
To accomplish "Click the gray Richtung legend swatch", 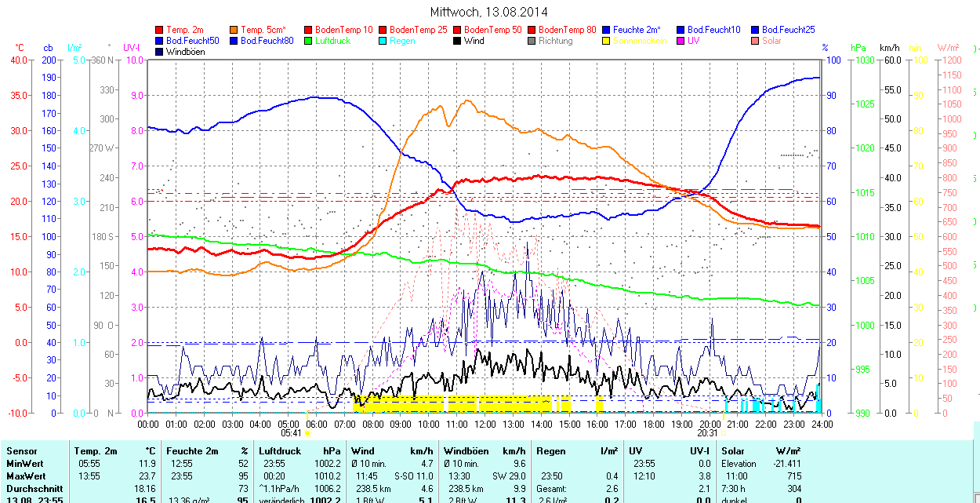I will 532,41.
